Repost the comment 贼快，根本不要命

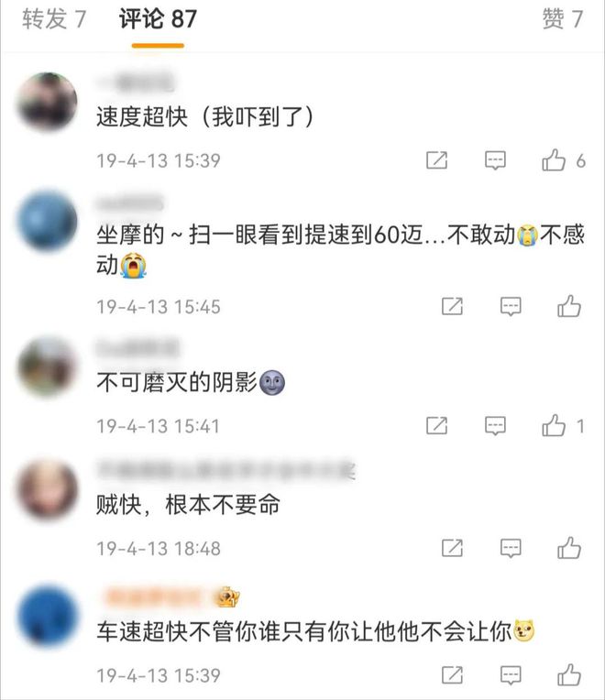click(452, 548)
